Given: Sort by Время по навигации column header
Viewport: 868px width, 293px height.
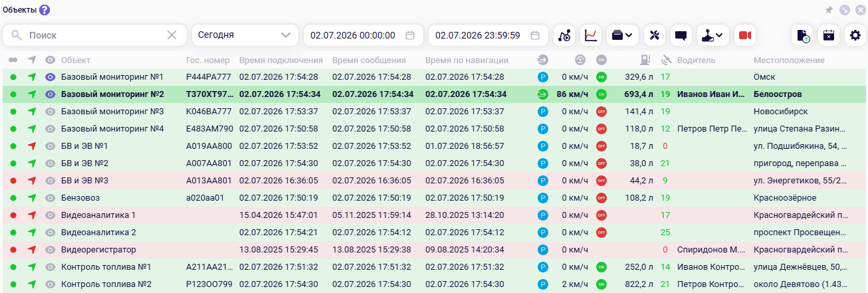Looking at the screenshot, I should tap(467, 60).
